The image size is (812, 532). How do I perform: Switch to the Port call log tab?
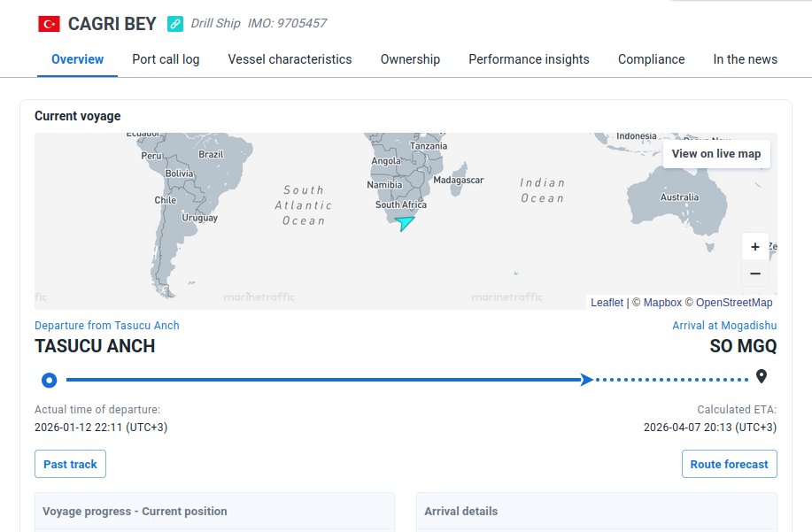[x=166, y=59]
